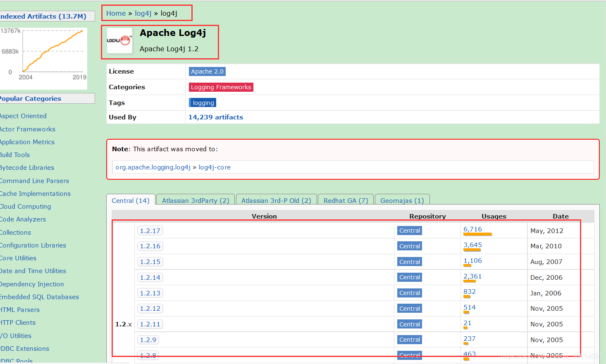The height and width of the screenshot is (364, 606).
Task: Open the 1,106 usages link
Action: tap(472, 261)
